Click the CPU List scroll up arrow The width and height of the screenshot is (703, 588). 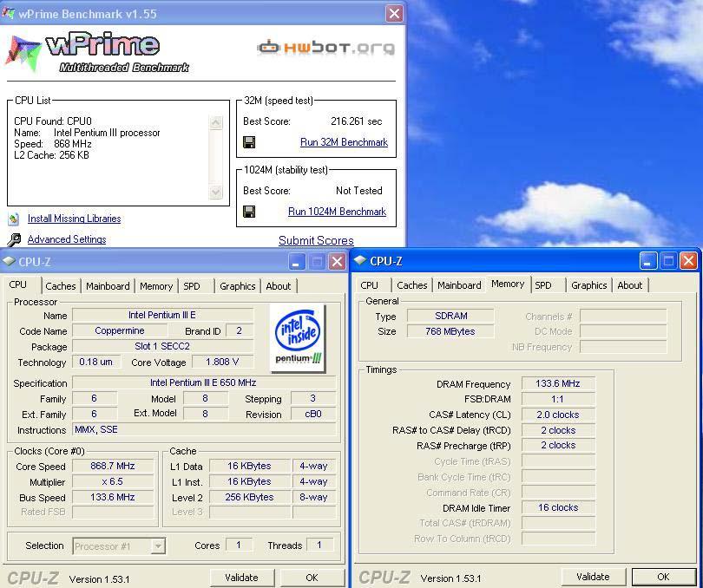click(215, 123)
